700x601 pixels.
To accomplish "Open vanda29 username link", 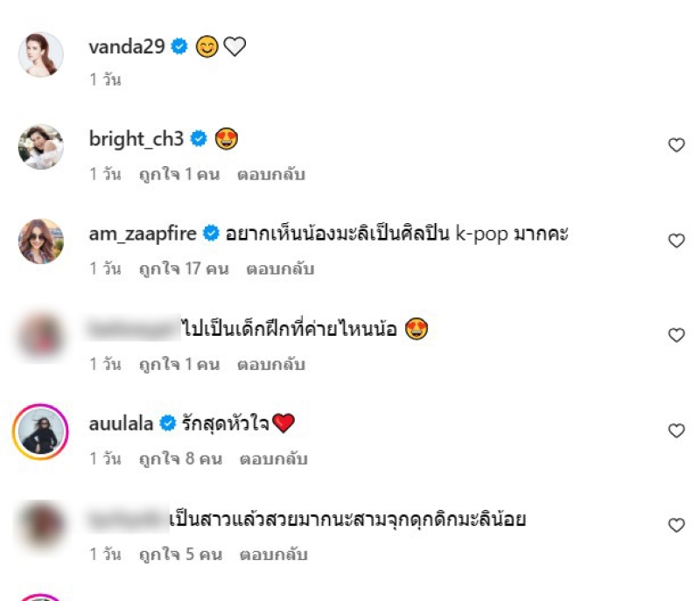I will point(127,46).
